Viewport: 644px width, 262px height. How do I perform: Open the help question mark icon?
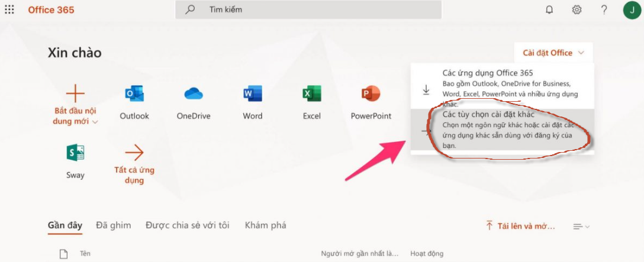click(604, 9)
